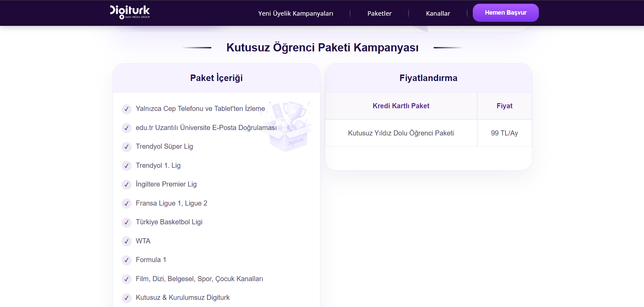The height and width of the screenshot is (307, 644).
Task: Select Film, Dizi, Belgesel, Spor, Çocuk Kanalları text
Action: 199,279
